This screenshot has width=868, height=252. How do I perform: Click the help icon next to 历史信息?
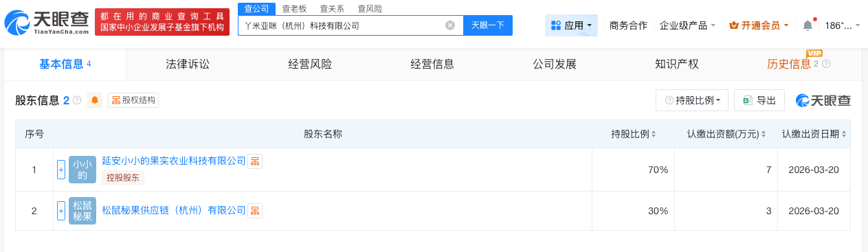[826, 65]
